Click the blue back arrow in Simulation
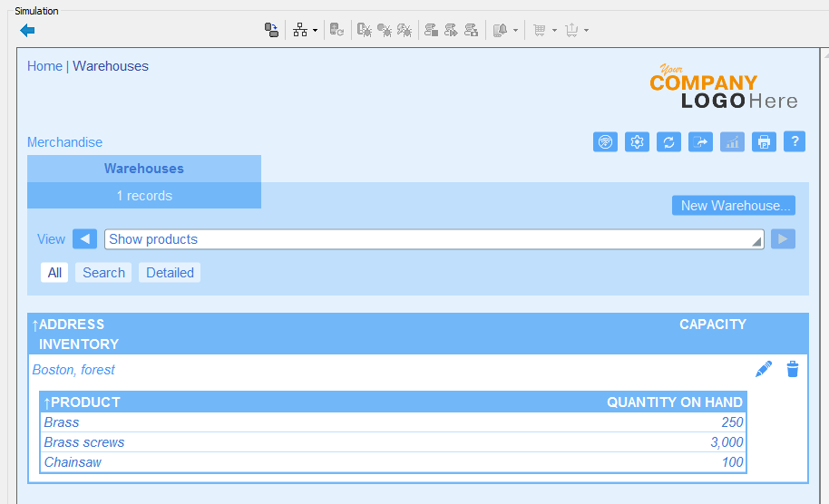 pyautogui.click(x=27, y=31)
